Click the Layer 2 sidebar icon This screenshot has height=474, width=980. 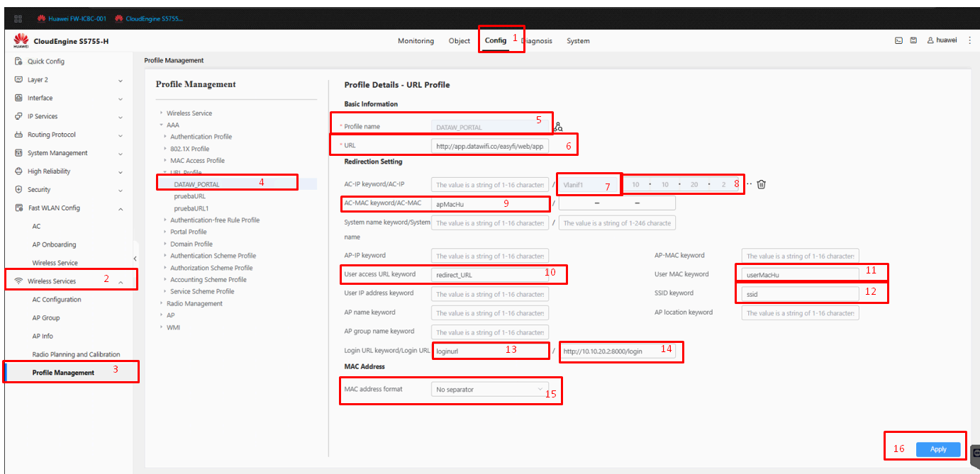coord(18,79)
